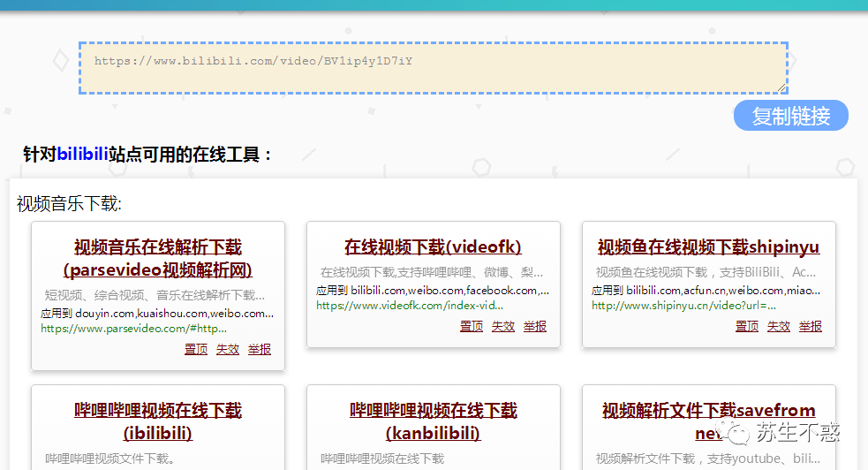Screen dimensions: 868x470
Task: Click text 应用到 bilibili.com,acfun.cn,weibo.com
Action: (706, 290)
